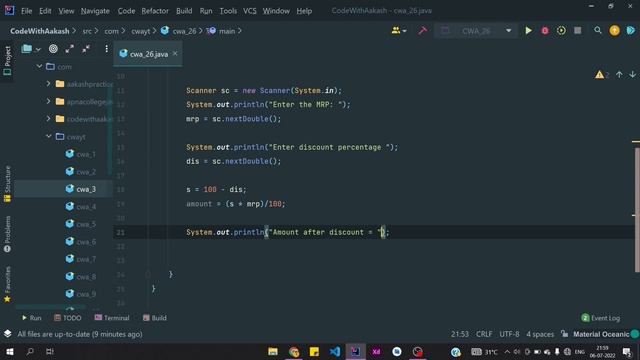Build project with hammer icon
Screen dimensions: 640x360
click(x=422, y=31)
